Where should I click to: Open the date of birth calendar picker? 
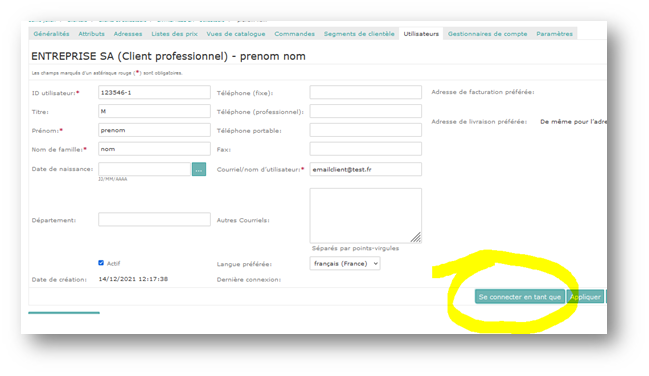pyautogui.click(x=199, y=169)
